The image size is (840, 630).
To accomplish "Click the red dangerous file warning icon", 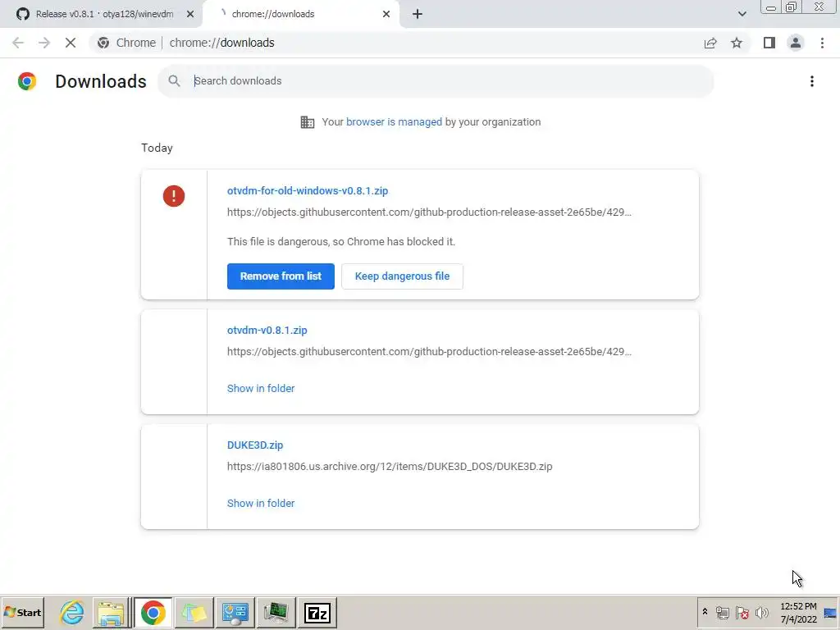I will click(x=174, y=195).
